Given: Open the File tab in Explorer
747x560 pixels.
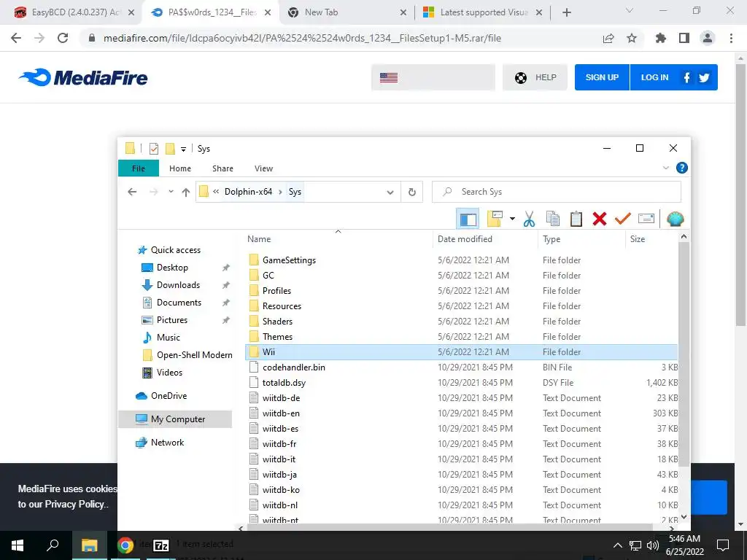Looking at the screenshot, I should point(139,168).
